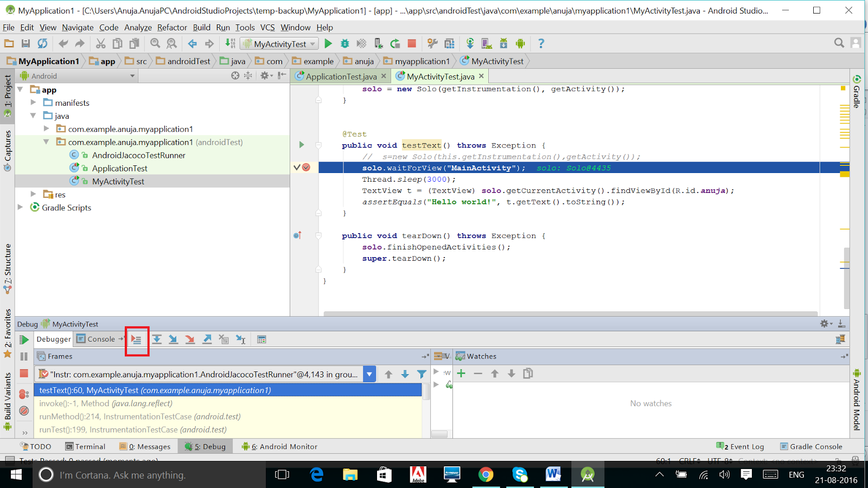
Task: Toggle the 7: Structure tool window
Action: coord(8,269)
